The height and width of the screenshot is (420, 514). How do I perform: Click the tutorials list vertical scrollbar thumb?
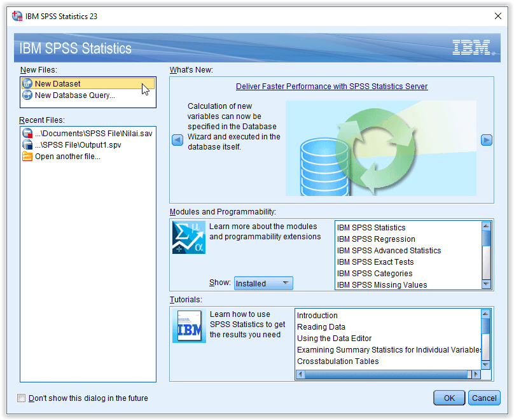(x=485, y=326)
